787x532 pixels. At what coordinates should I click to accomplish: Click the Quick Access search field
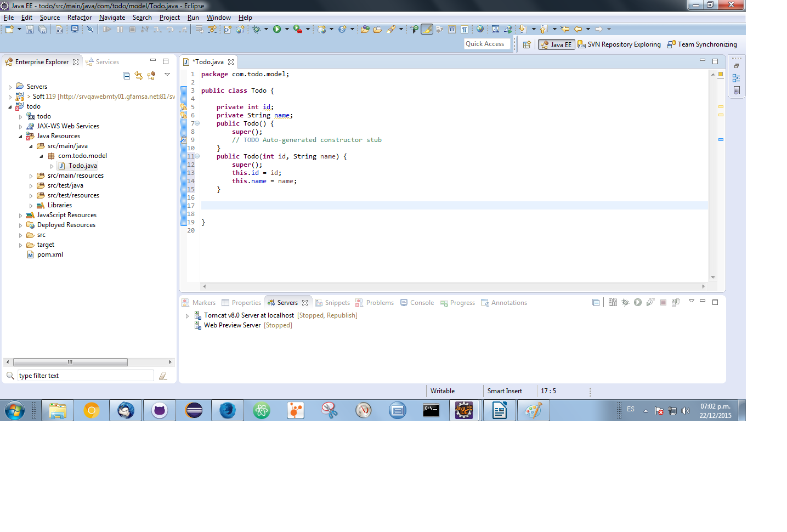[487, 44]
